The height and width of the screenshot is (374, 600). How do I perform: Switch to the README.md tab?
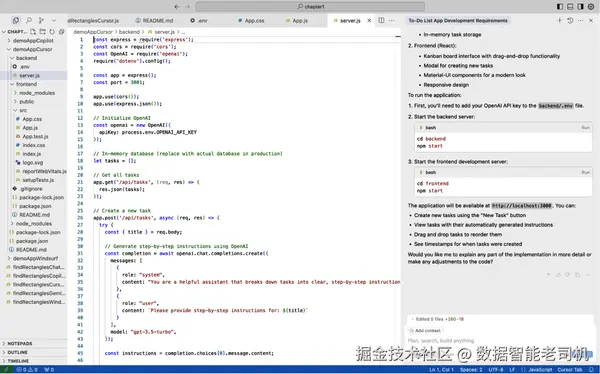(x=155, y=21)
